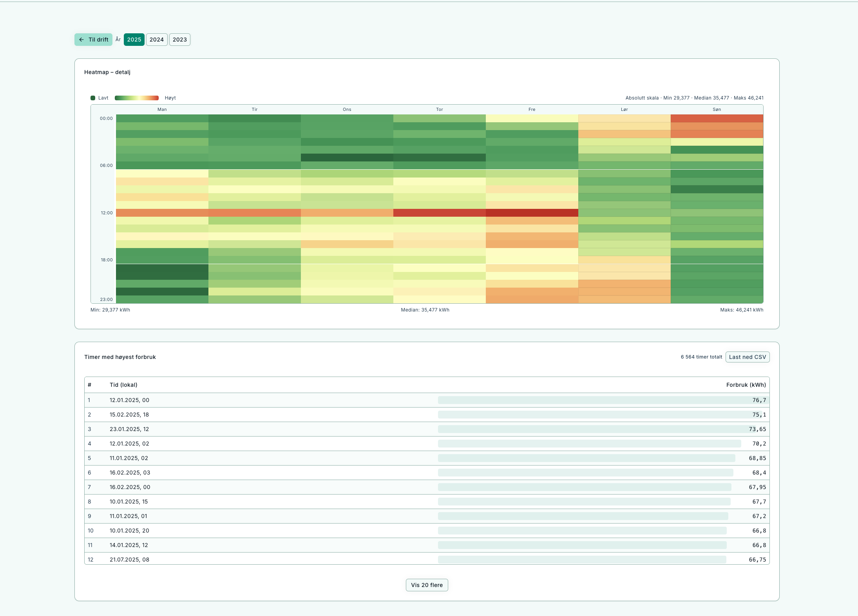858x616 pixels.
Task: Select table row 15.02.2025, 18
Action: 129,415
